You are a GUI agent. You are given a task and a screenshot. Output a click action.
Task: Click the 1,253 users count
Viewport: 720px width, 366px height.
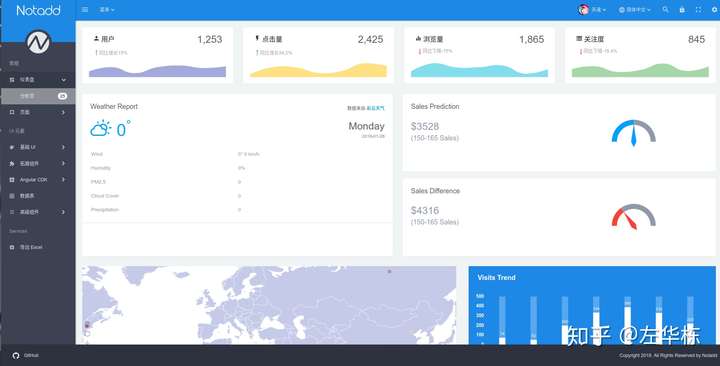210,39
